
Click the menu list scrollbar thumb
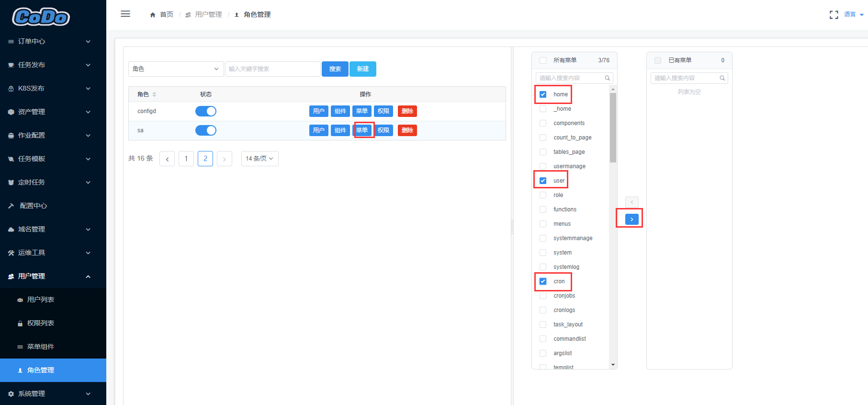coord(613,127)
